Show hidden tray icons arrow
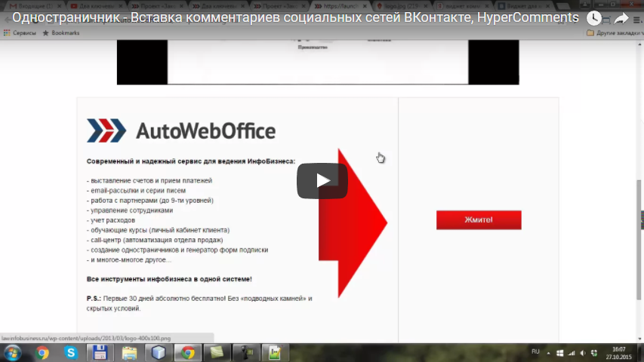The image size is (644, 362). (x=548, y=353)
